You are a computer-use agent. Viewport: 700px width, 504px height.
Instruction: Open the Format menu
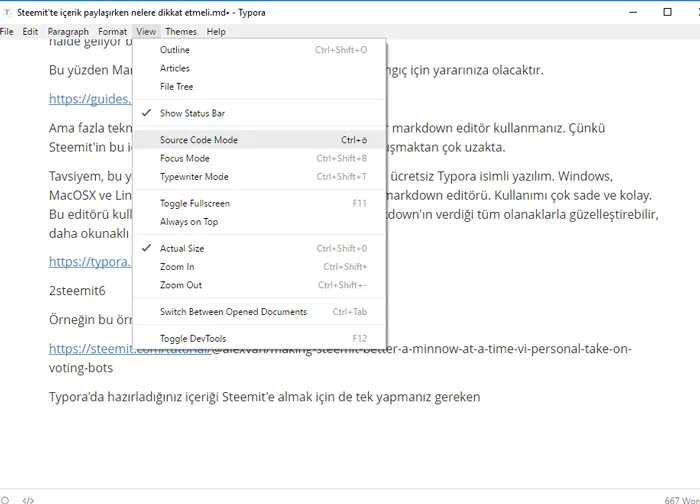(x=112, y=32)
